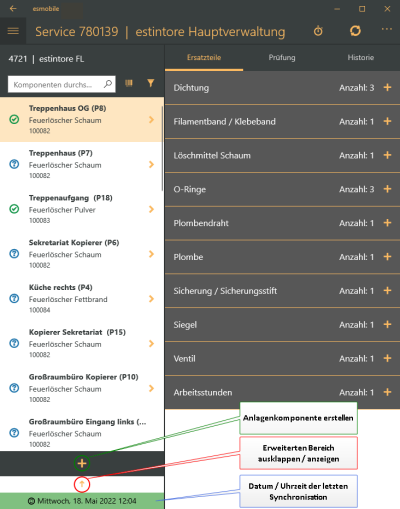Add one Dichtung spare part
The height and width of the screenshot is (509, 400).
tap(387, 88)
